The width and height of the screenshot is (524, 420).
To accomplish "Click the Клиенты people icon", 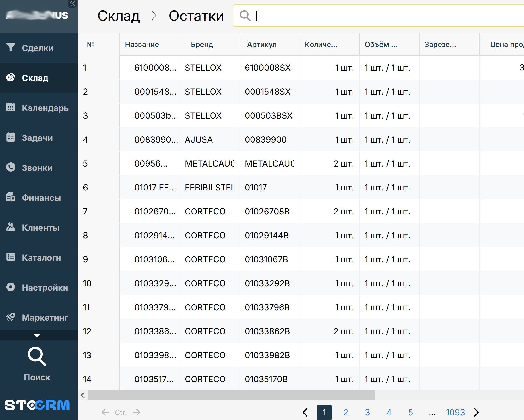I will point(11,227).
